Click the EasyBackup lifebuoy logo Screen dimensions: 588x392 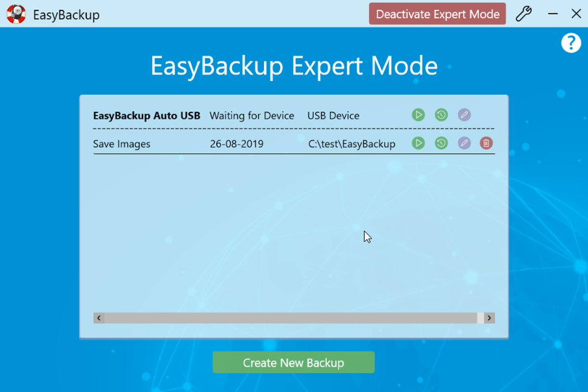coord(16,14)
